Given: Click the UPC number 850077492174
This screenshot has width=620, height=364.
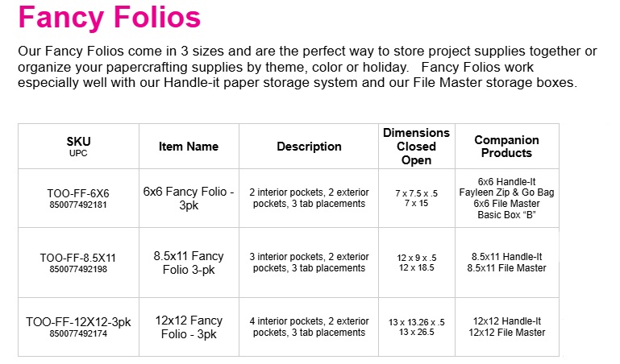Looking at the screenshot, I should pos(78,333).
